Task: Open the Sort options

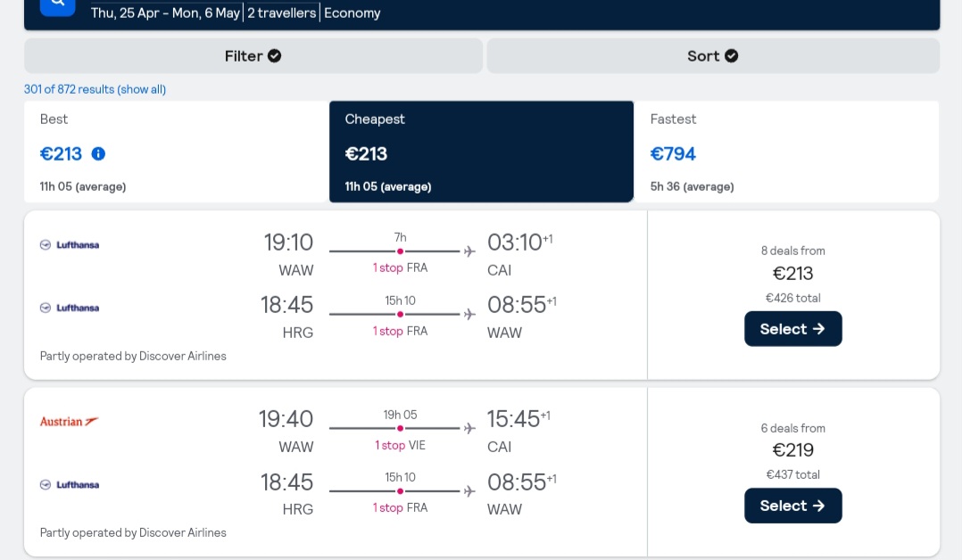Action: [x=713, y=56]
